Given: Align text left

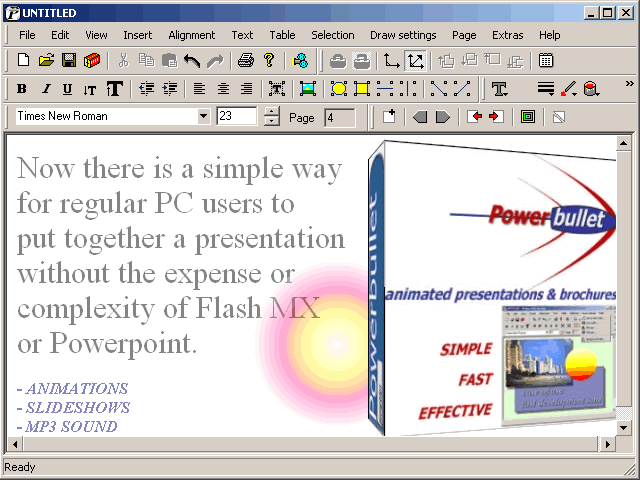Looking at the screenshot, I should [199, 89].
